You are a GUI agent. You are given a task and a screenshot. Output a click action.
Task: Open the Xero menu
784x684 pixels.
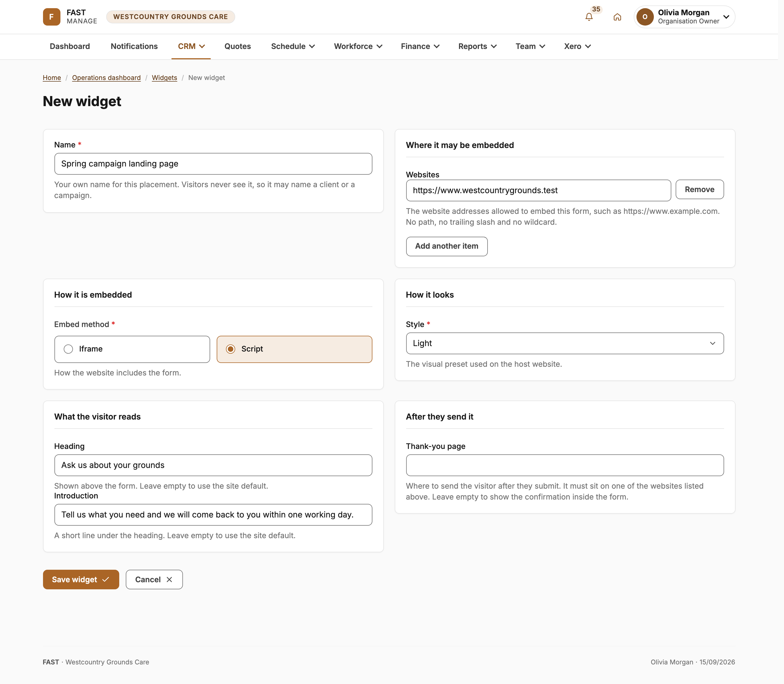577,46
